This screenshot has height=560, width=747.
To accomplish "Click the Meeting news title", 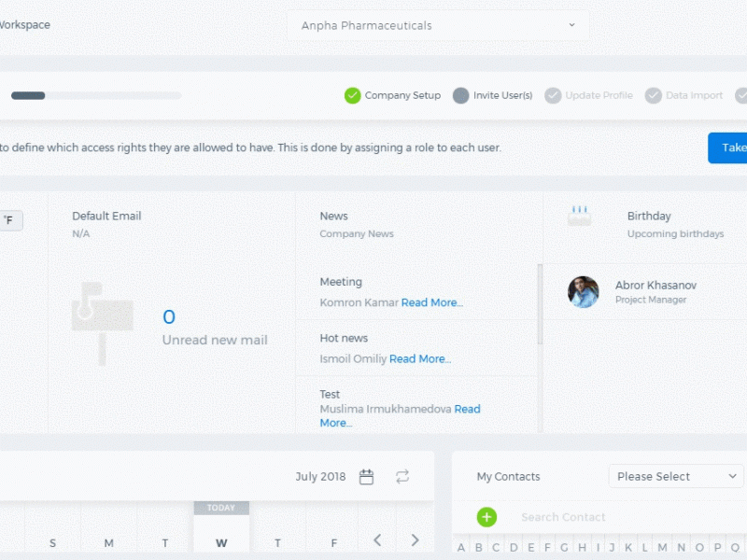I will tap(341, 282).
